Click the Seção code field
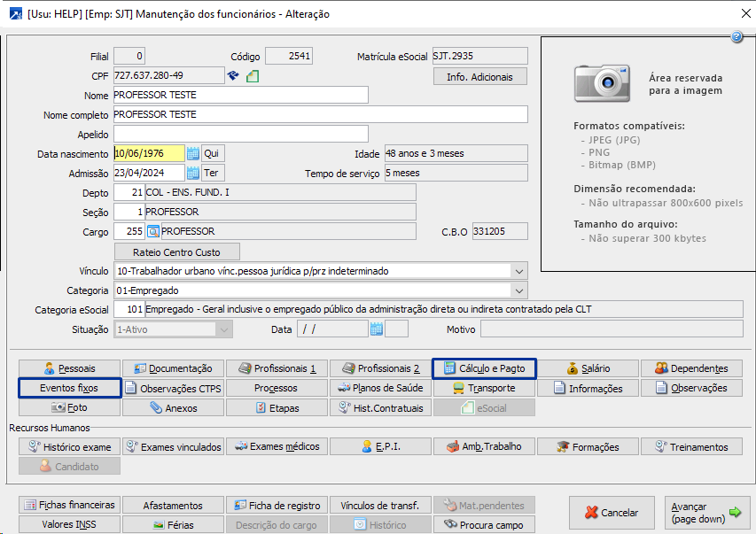Screen dimensions: 756x534 129,212
